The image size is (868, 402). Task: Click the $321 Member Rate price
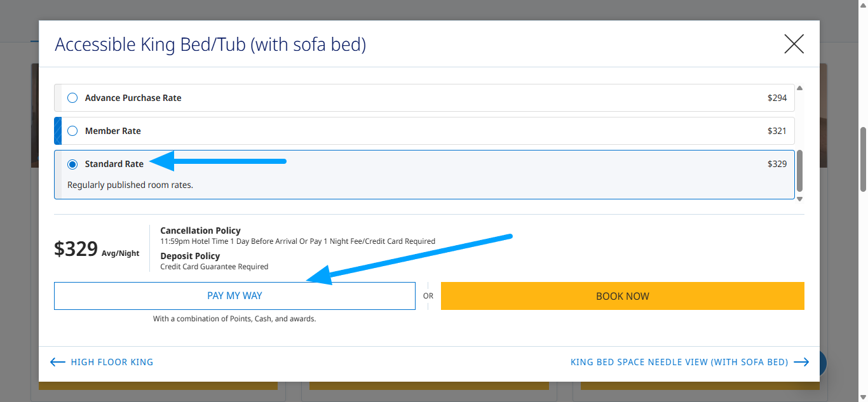point(777,131)
